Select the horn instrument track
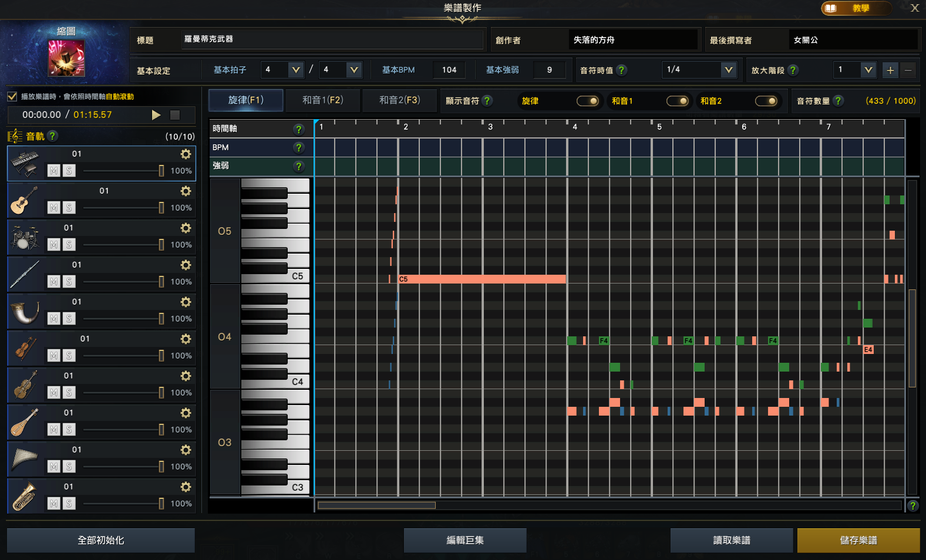926x560 pixels. pos(25,312)
